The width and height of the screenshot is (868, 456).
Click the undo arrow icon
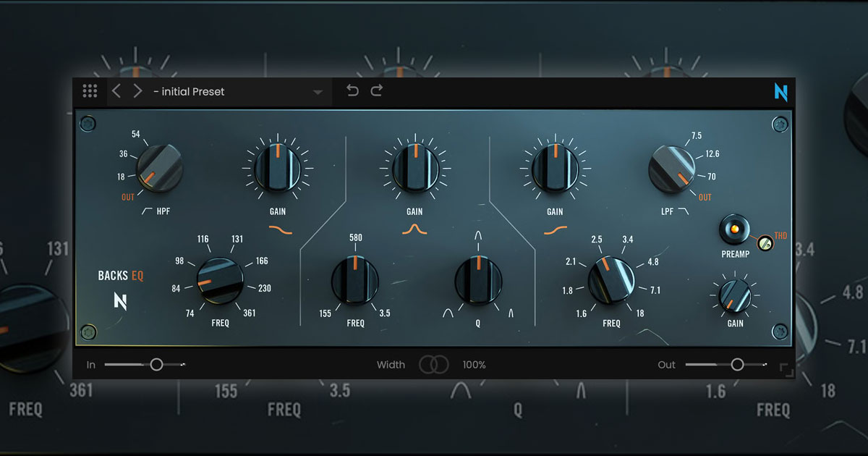tap(352, 90)
